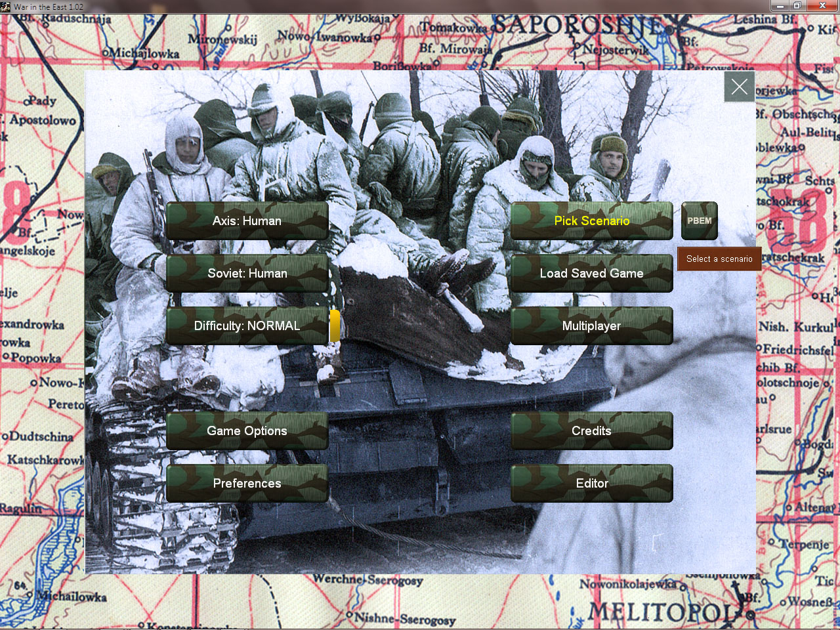This screenshot has height=630, width=840.
Task: Open Game Options
Action: point(247,431)
